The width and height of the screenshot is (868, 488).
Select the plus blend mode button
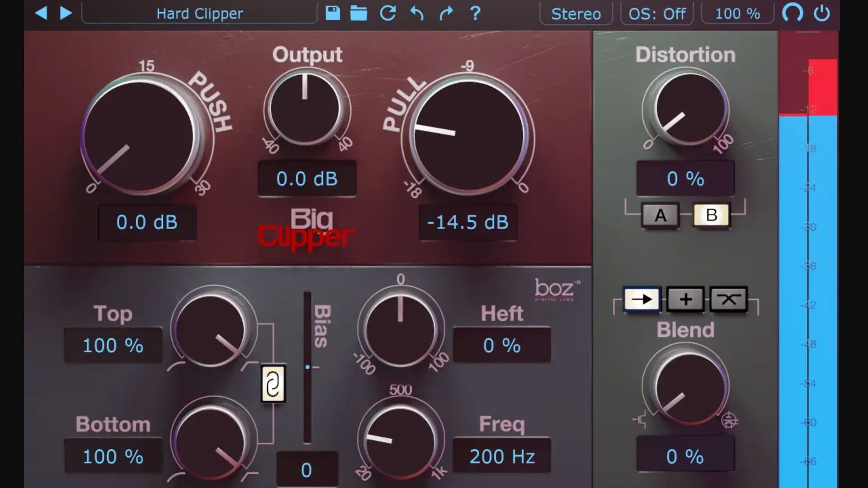pos(685,299)
